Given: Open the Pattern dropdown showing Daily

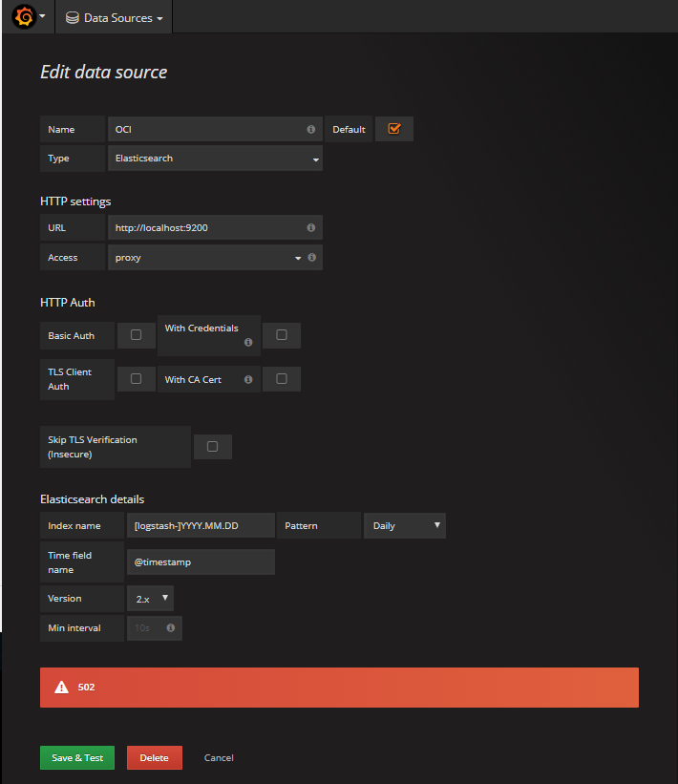Looking at the screenshot, I should tap(405, 525).
